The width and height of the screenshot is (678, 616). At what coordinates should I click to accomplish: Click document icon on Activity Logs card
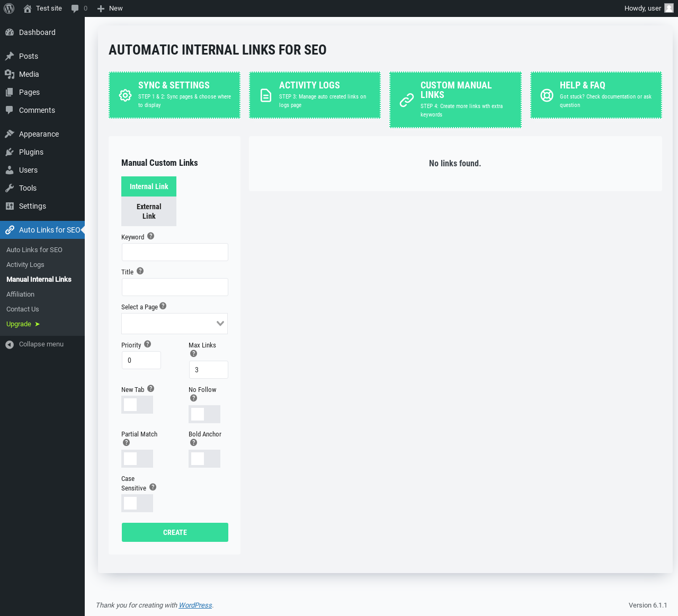tap(266, 95)
